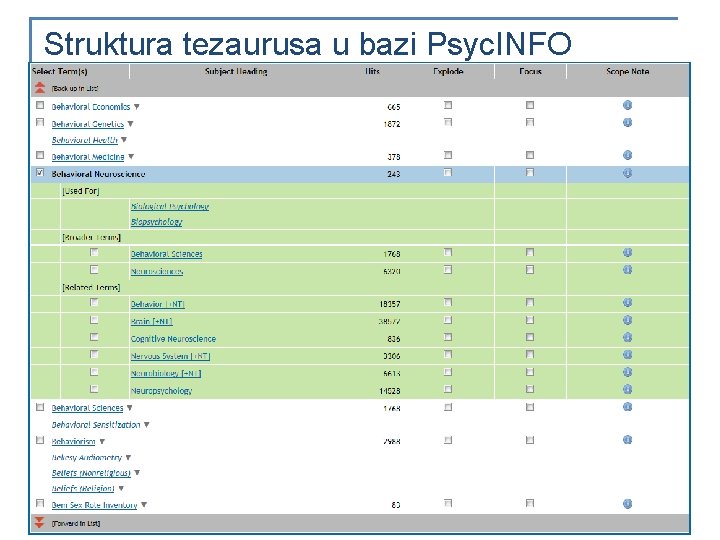
Task: Click the Subject Heading column header
Action: click(236, 71)
